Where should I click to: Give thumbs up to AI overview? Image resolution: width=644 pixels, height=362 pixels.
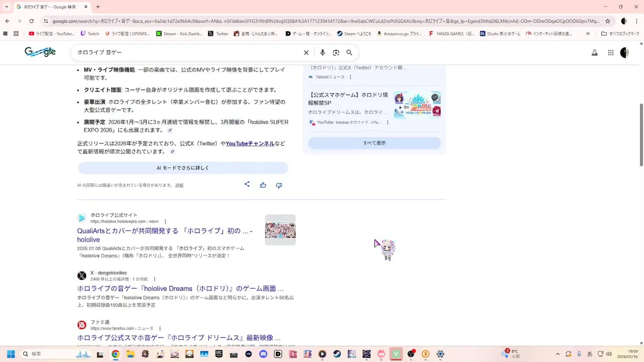[x=263, y=185]
